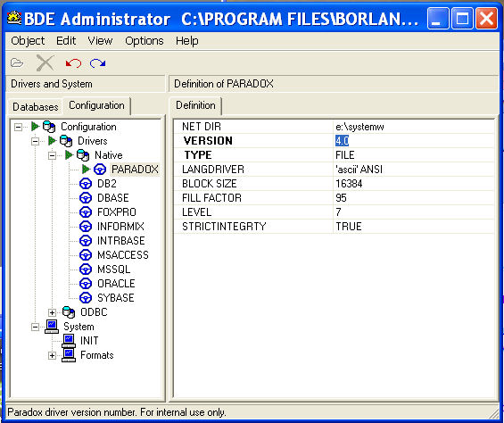Click the ODBC database icon
Viewport: 504px width, 423px height.
pos(69,312)
